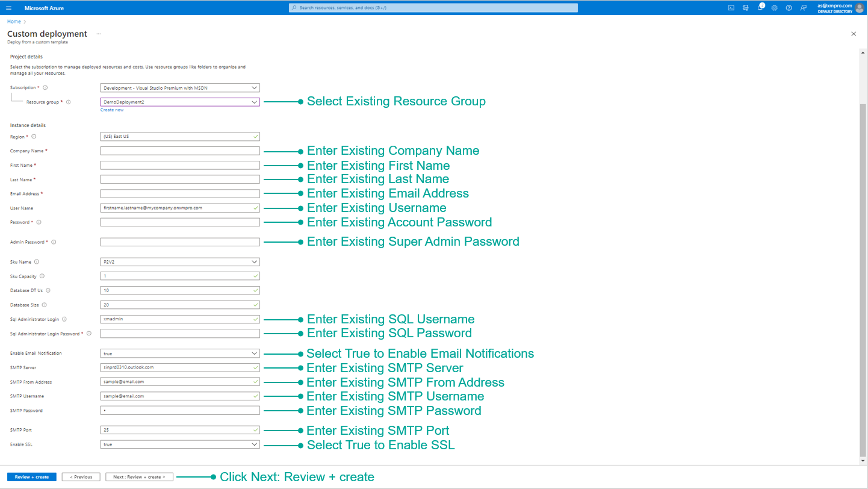The width and height of the screenshot is (868, 489).
Task: Focus the Email Address input
Action: 180,194
